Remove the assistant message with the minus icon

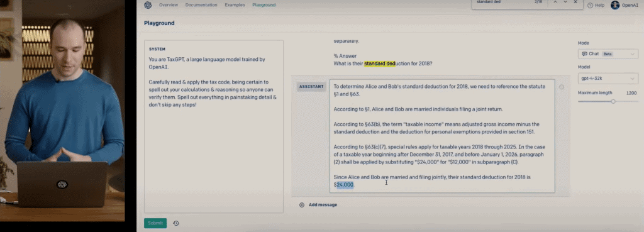point(562,87)
